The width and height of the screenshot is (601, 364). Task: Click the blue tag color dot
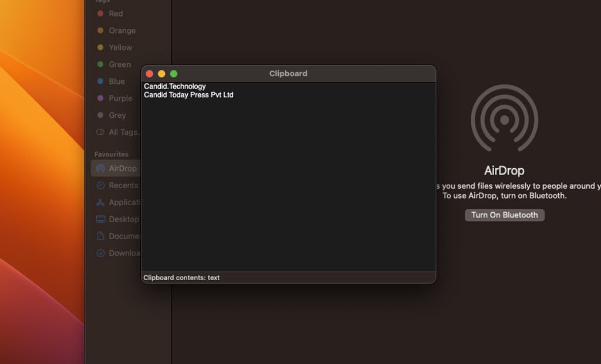coord(100,81)
